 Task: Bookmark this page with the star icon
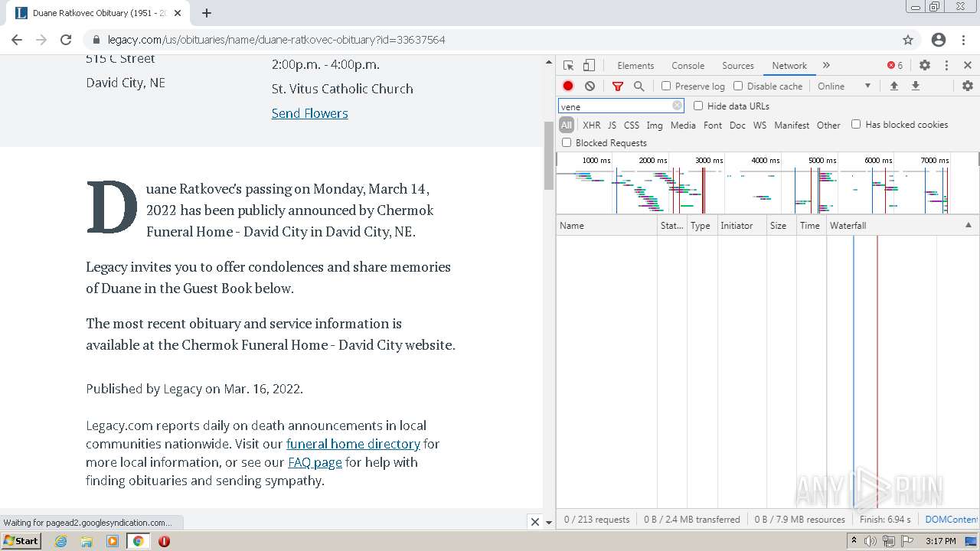point(908,40)
